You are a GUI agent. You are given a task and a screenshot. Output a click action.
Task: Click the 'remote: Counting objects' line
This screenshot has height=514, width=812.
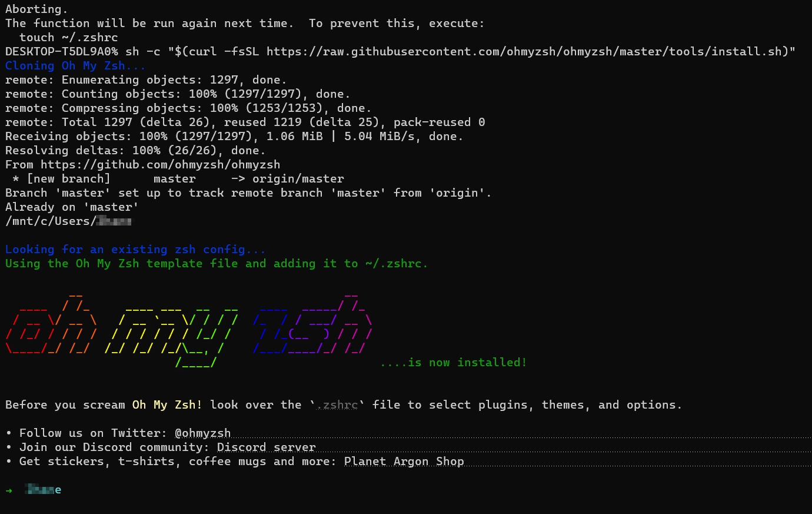coord(178,94)
